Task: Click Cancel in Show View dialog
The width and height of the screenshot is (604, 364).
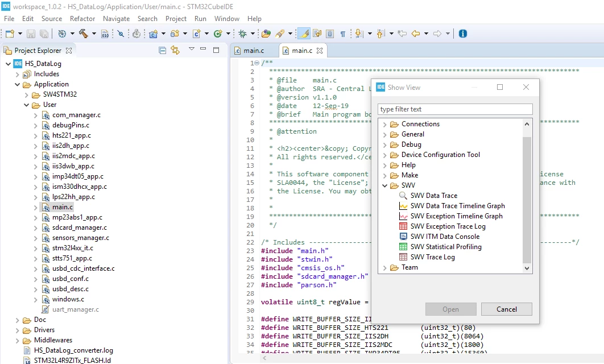Action: 507,309
